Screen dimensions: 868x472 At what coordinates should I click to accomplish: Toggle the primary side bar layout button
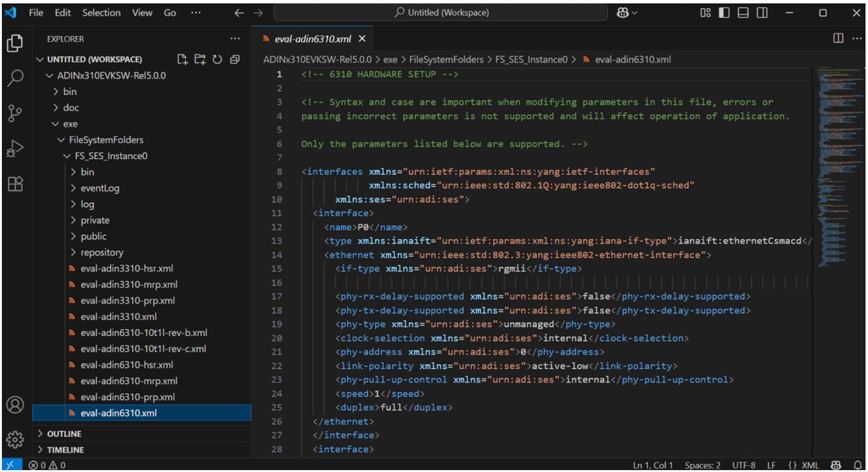point(725,12)
